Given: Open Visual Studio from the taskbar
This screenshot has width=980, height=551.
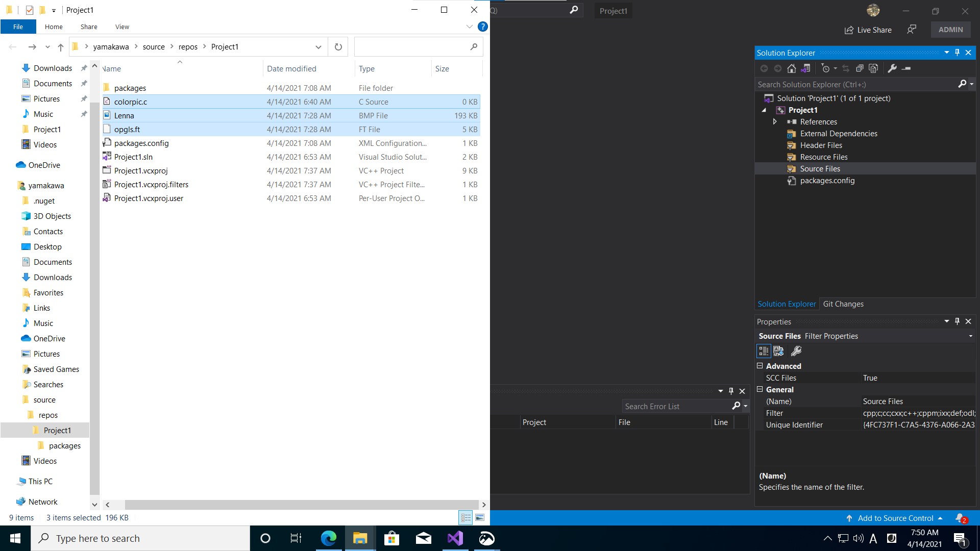Looking at the screenshot, I should click(455, 538).
